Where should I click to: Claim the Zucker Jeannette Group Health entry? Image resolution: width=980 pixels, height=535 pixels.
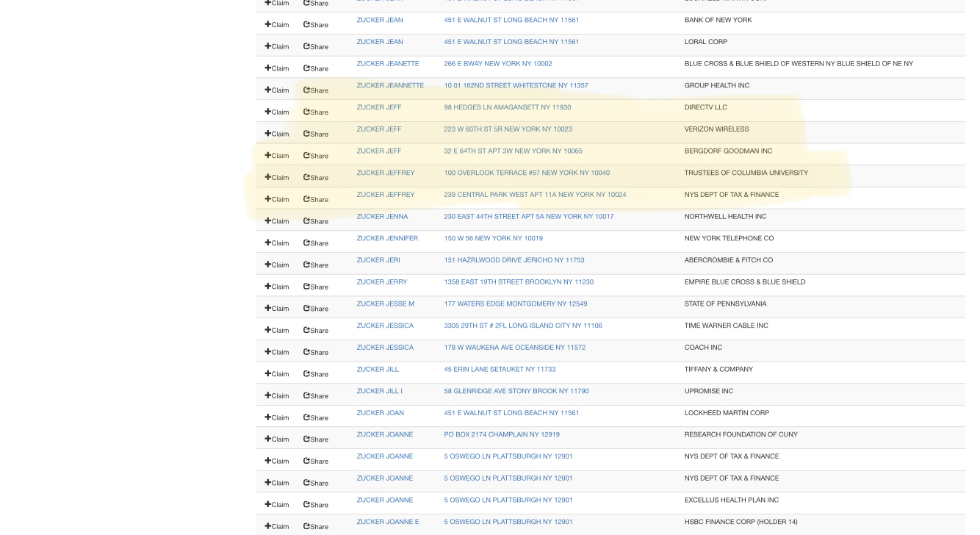(x=277, y=90)
